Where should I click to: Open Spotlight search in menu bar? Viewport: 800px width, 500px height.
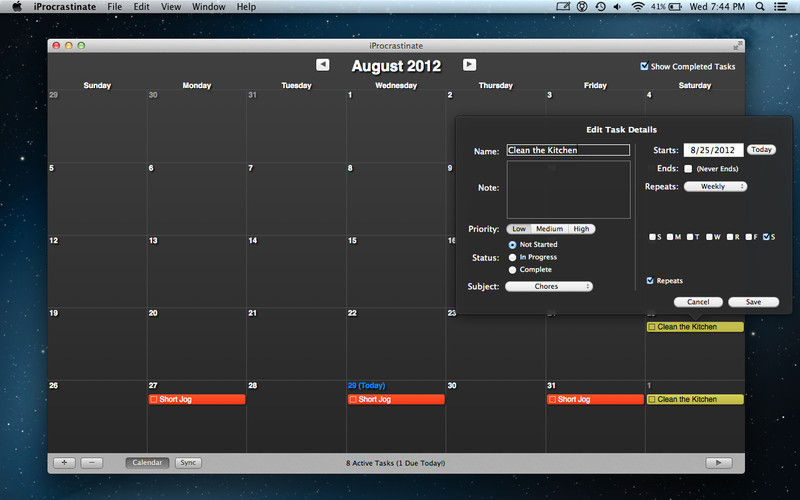(760, 7)
